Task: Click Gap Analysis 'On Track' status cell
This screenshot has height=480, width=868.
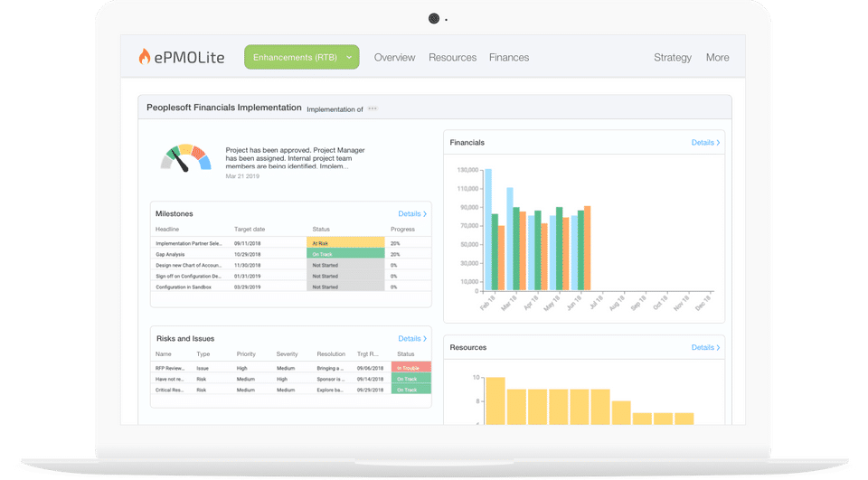Action: point(345,254)
